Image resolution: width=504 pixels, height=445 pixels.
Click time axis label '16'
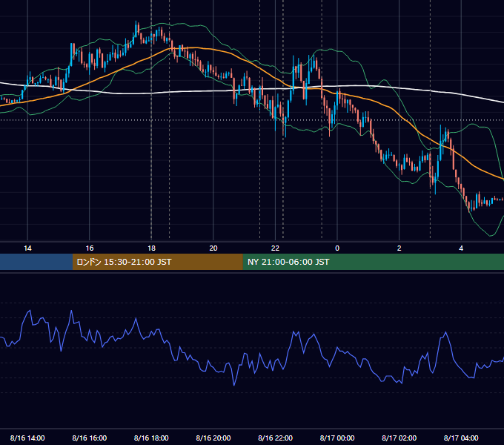(90, 248)
